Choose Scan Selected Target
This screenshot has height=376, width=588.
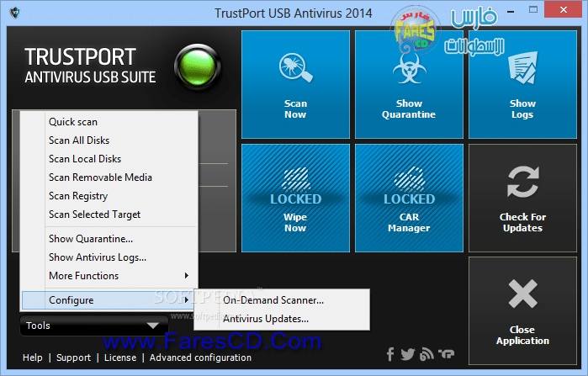pyautogui.click(x=109, y=214)
